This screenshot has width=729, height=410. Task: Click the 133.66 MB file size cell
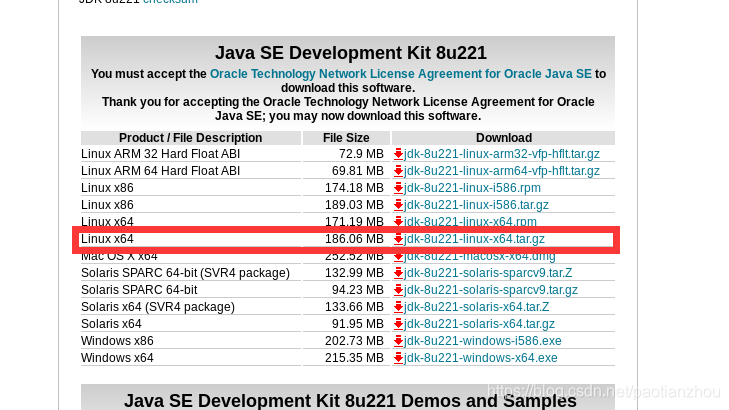pyautogui.click(x=354, y=307)
